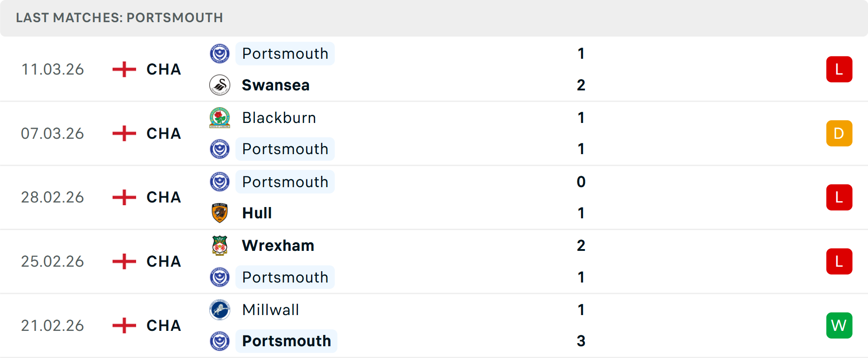Select the England flag beside the Blackburn fixture
This screenshot has height=358, width=868.
click(123, 133)
